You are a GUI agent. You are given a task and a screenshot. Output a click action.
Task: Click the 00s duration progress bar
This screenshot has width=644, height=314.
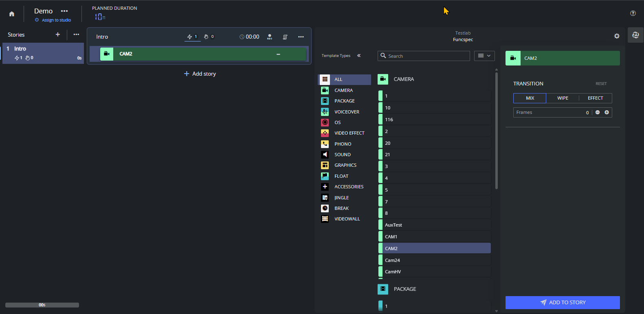[x=42, y=305]
